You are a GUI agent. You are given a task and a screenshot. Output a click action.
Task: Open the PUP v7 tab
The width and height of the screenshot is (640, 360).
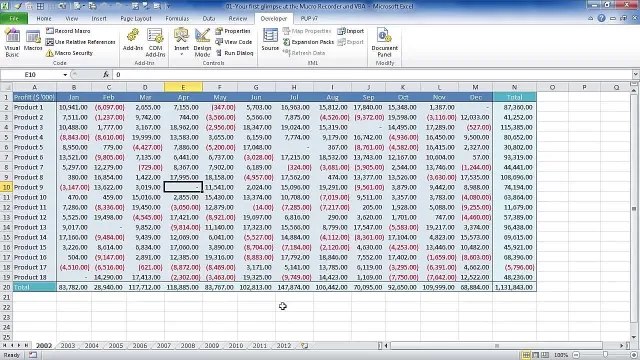309,18
